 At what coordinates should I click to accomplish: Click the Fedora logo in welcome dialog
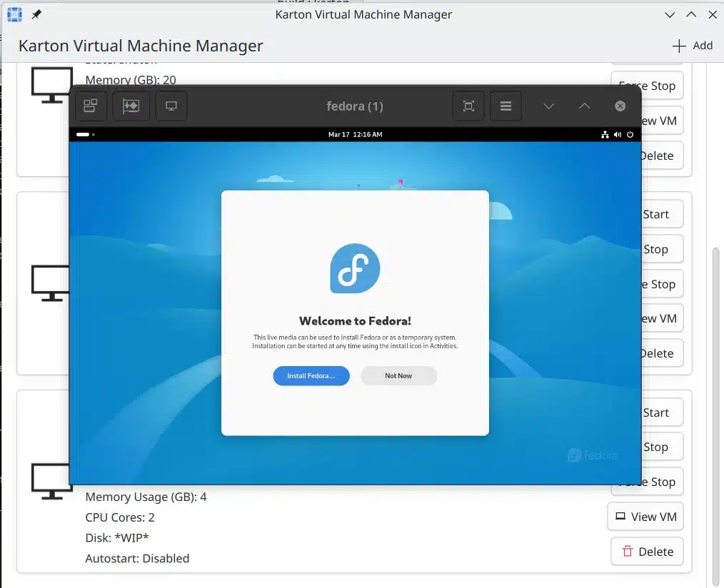tap(355, 268)
